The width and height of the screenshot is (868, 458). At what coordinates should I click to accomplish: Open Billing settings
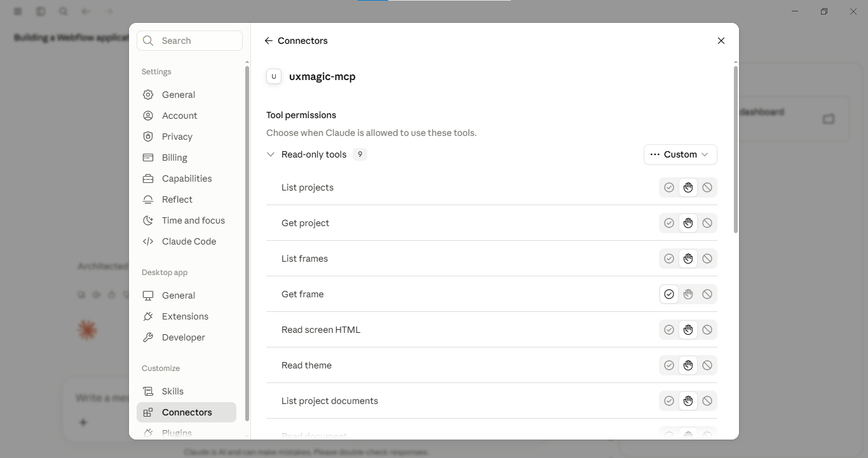tap(186, 158)
